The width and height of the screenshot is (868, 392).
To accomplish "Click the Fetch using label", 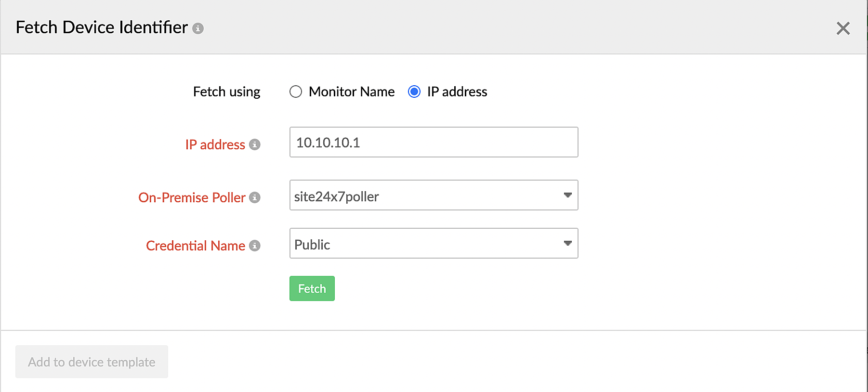I will coord(226,91).
